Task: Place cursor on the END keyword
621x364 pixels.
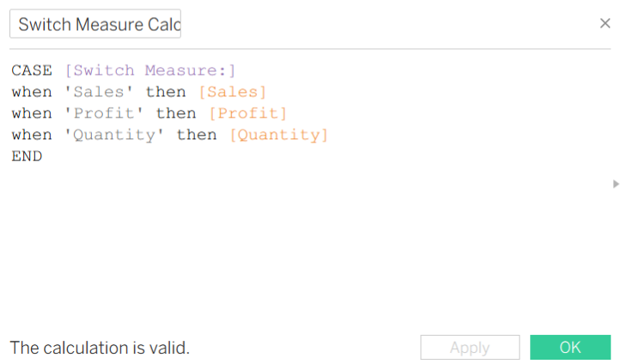Action: point(27,156)
